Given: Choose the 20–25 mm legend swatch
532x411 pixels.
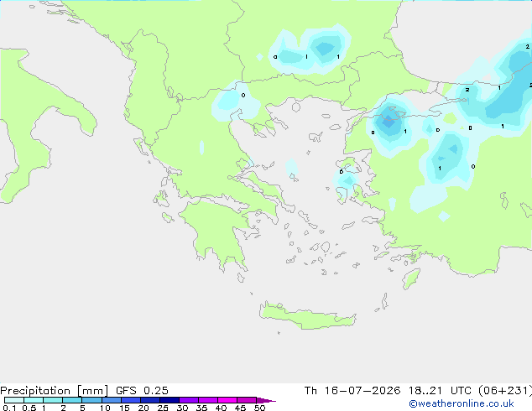Looking at the screenshot, I should point(150,400).
